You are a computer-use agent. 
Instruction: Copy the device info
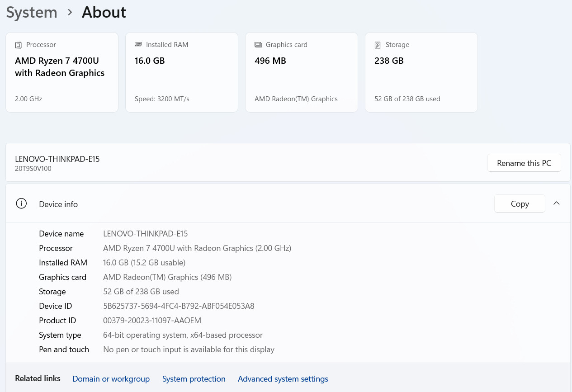pyautogui.click(x=520, y=203)
